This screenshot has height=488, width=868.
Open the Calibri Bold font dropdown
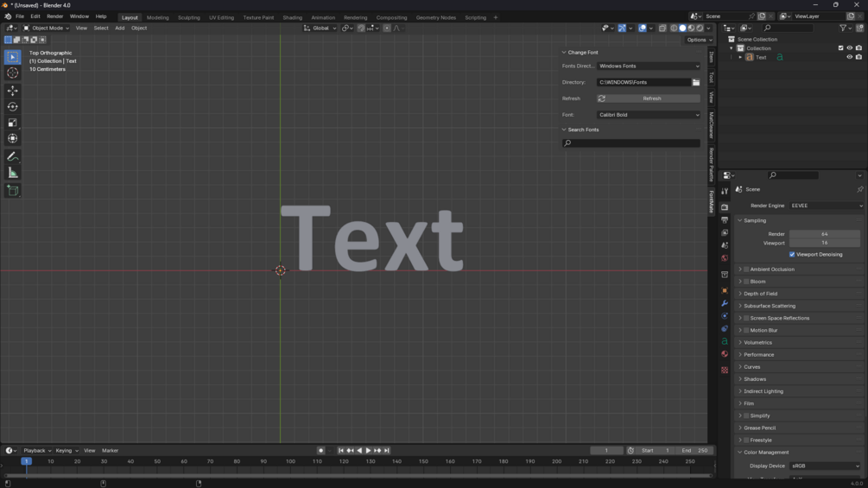(649, 115)
